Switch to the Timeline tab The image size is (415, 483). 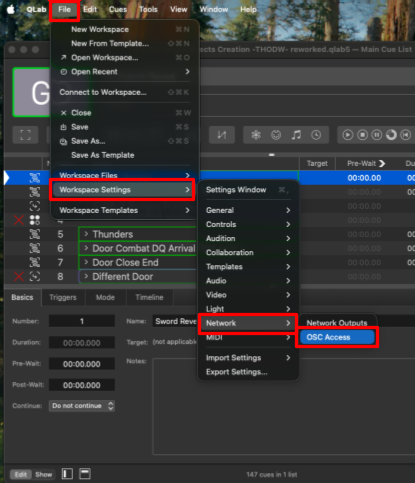pyautogui.click(x=149, y=297)
